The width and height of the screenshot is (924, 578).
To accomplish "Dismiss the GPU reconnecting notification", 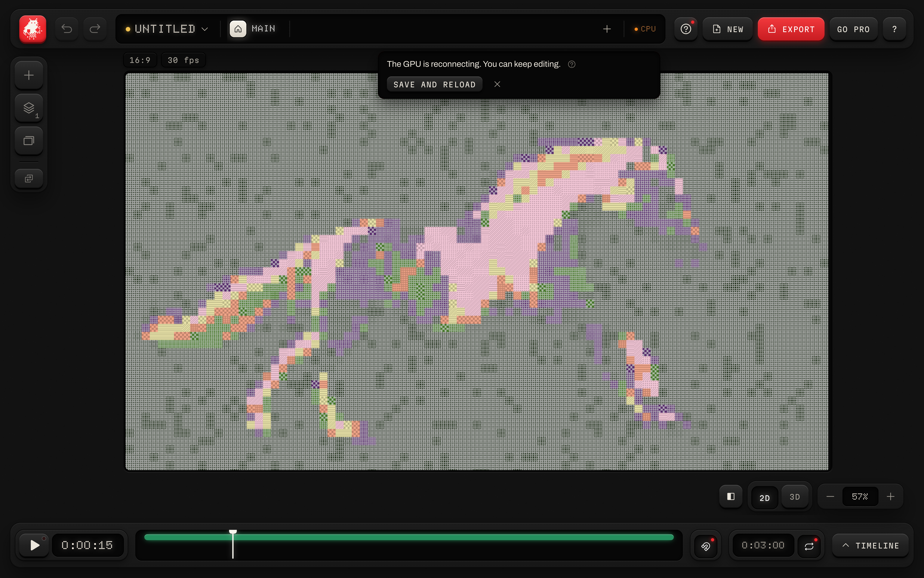I will [497, 85].
